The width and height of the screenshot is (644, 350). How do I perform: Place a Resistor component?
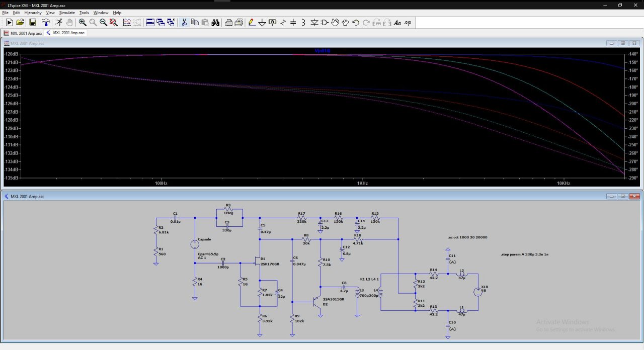pyautogui.click(x=283, y=23)
